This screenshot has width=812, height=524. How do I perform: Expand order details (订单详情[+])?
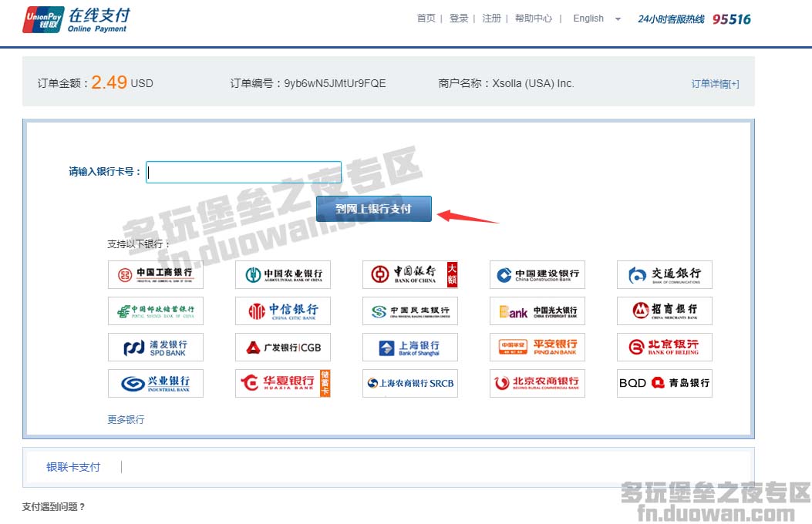[x=715, y=84]
